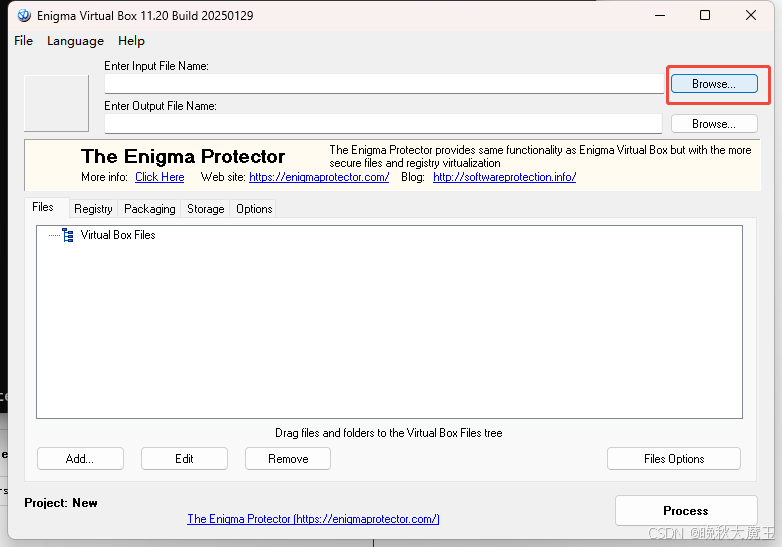Click the 'Project: New' status text
782x547 pixels.
point(61,503)
